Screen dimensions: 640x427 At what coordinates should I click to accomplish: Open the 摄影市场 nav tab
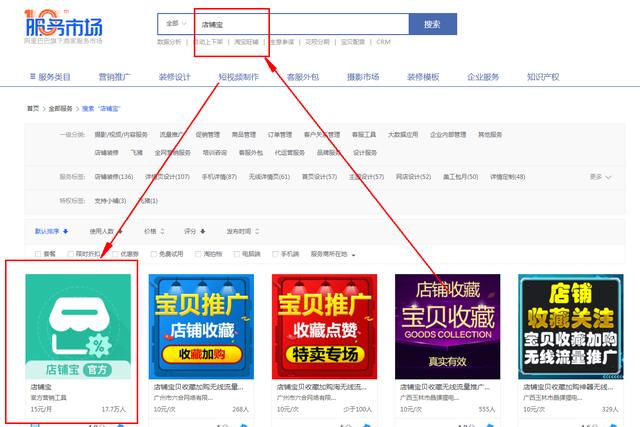(x=363, y=77)
